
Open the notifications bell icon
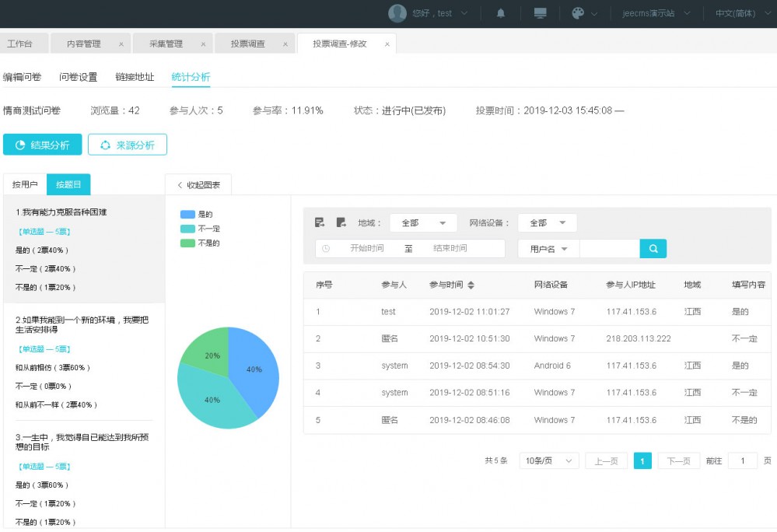pos(500,13)
